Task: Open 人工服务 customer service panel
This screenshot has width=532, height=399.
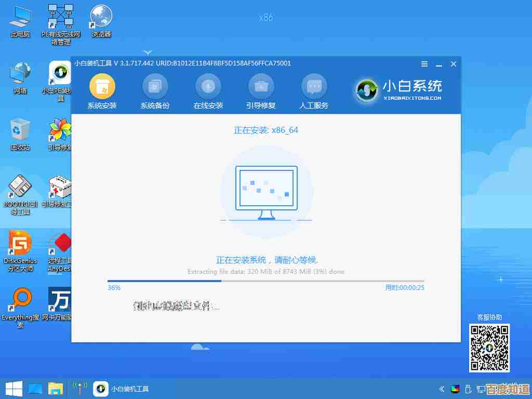Action: pos(314,91)
